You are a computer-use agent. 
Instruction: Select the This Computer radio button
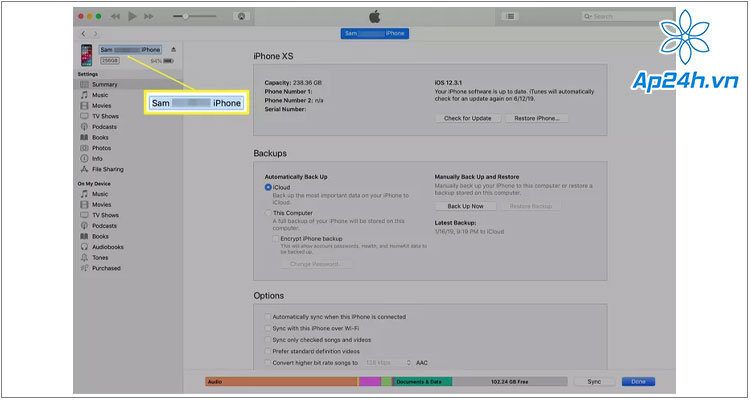coord(268,213)
